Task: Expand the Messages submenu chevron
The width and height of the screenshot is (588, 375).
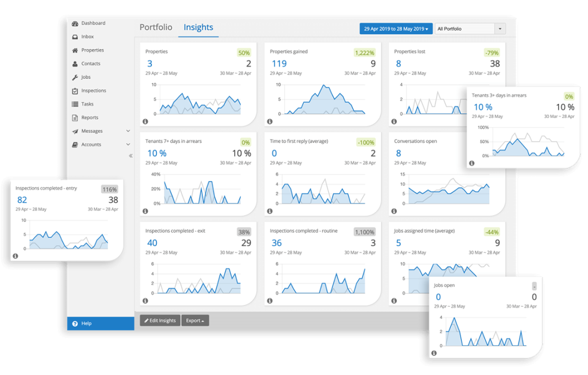Action: click(128, 131)
